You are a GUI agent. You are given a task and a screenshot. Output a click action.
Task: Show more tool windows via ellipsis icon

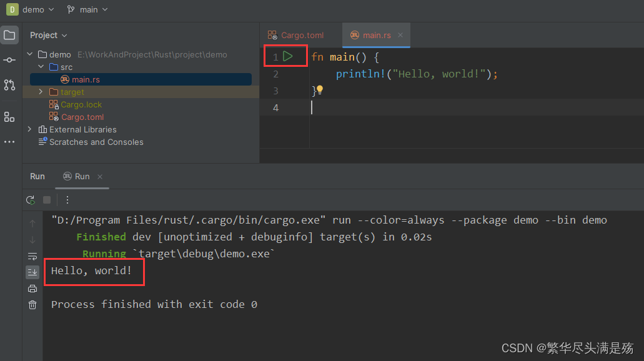[x=9, y=142]
